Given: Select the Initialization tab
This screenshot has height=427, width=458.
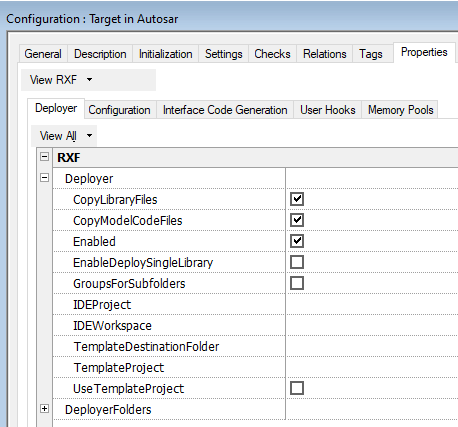Looking at the screenshot, I should [165, 54].
